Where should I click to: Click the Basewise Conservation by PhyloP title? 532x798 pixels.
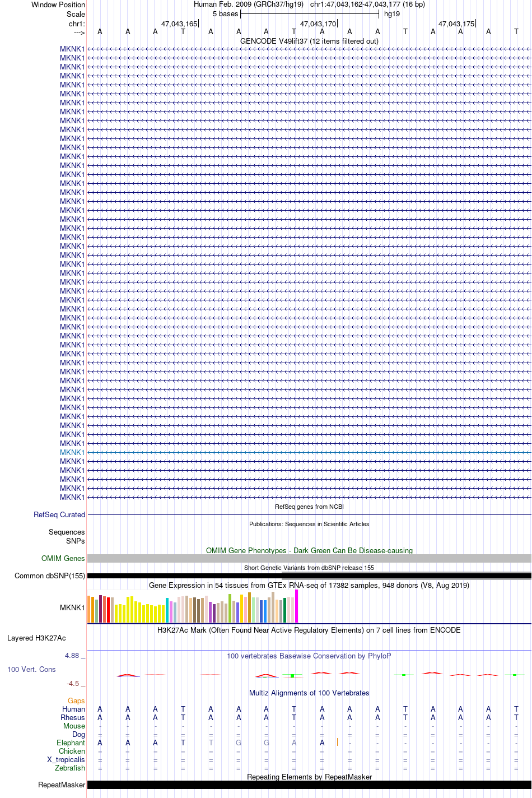[x=309, y=656]
